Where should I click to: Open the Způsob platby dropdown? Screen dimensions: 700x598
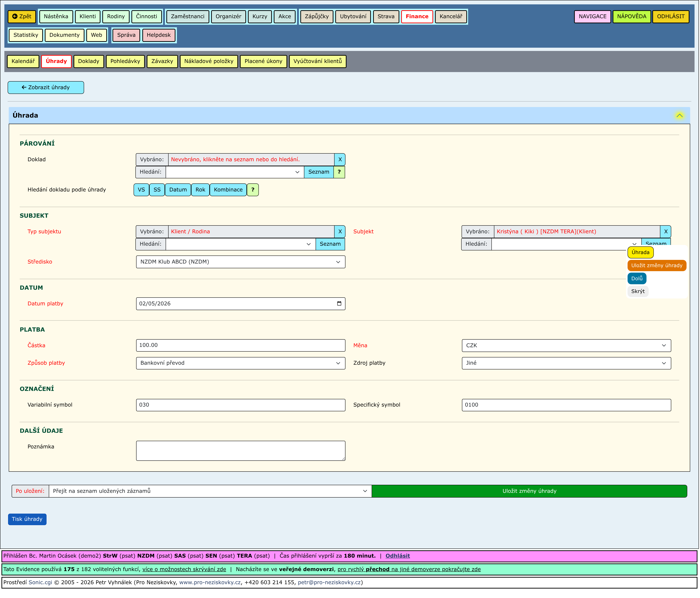tap(240, 363)
